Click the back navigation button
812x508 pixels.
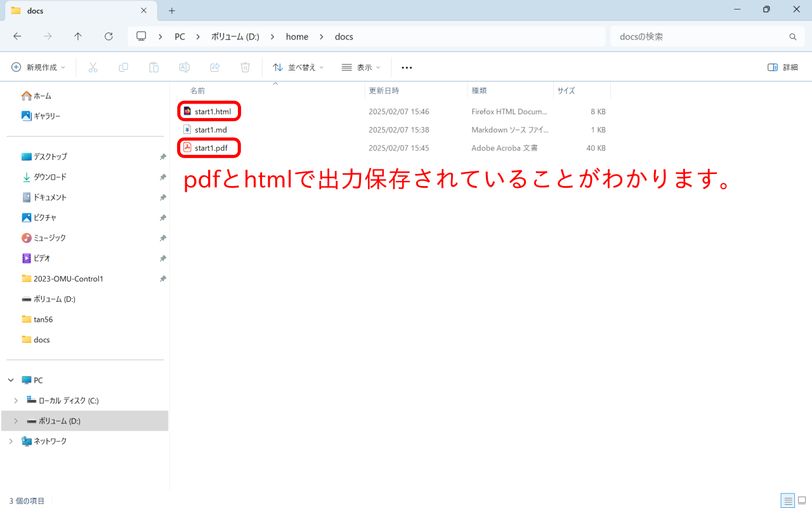coord(17,36)
